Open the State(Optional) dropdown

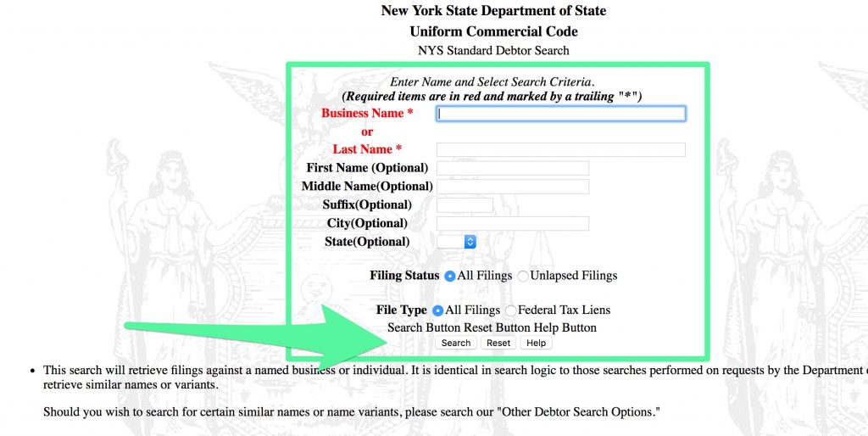point(456,242)
